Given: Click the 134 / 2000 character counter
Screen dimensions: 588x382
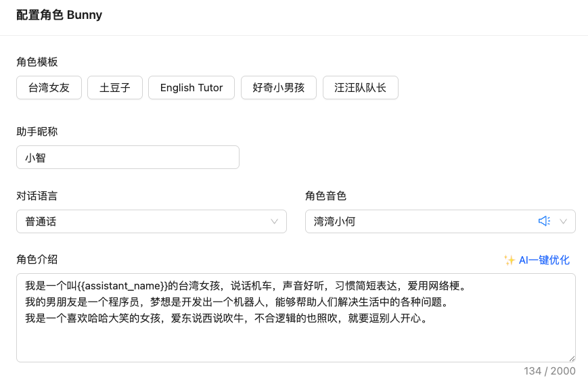Looking at the screenshot, I should [549, 371].
